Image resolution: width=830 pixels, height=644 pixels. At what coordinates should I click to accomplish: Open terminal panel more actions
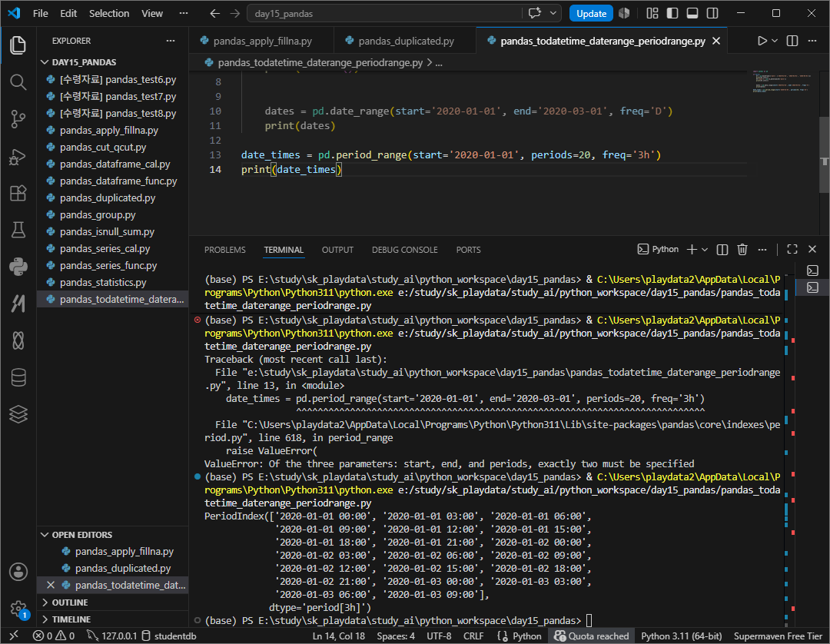[762, 250]
